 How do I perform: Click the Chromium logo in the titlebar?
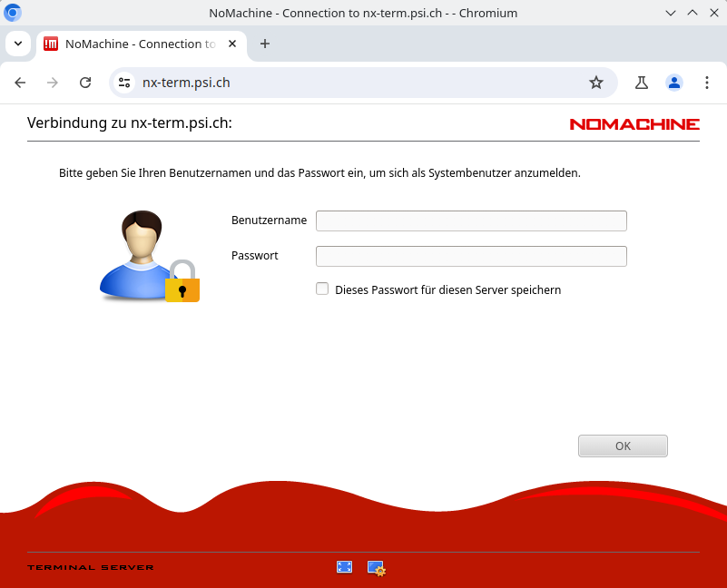coord(12,13)
